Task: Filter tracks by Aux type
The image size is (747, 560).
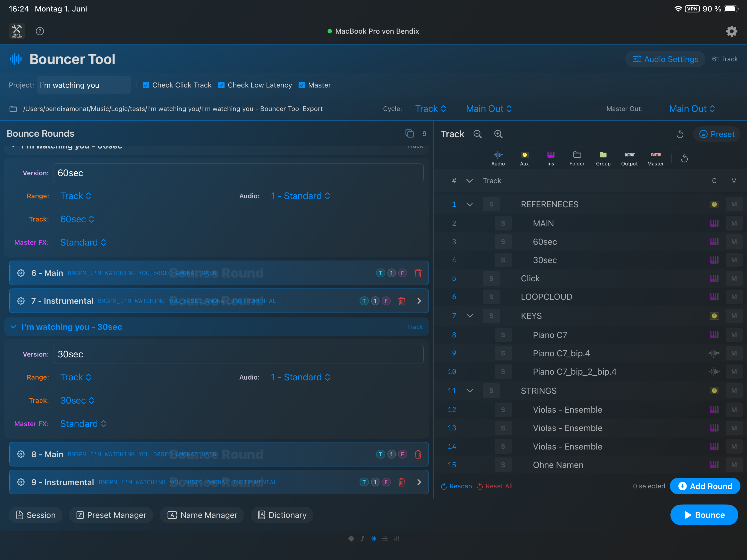Action: click(524, 158)
